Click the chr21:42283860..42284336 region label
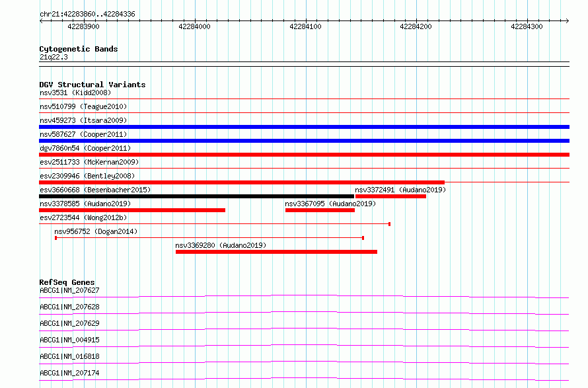 coord(87,15)
